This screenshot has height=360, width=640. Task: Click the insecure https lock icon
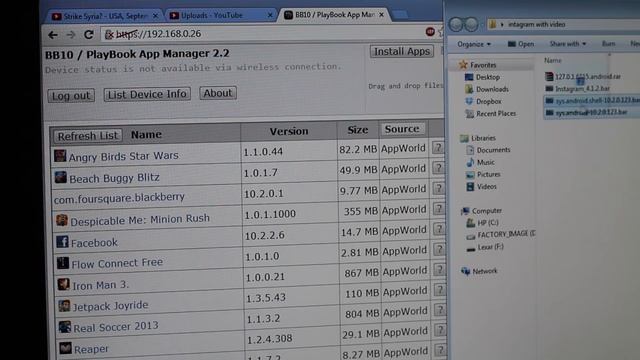pos(109,34)
